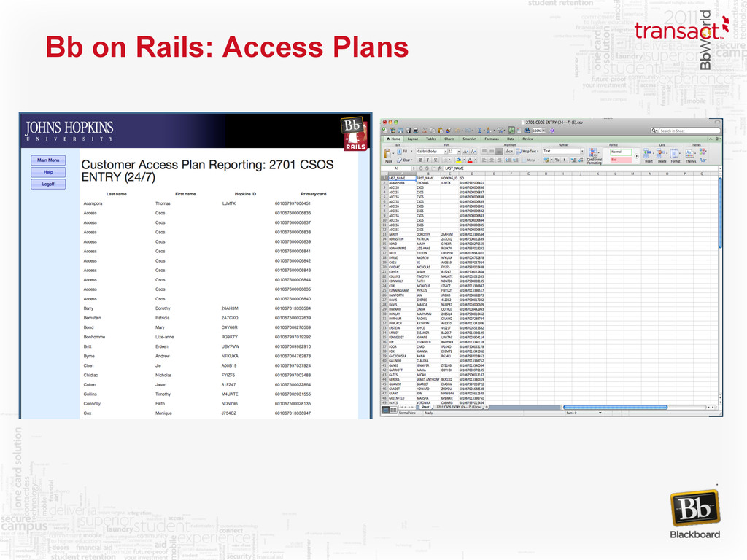This screenshot has height=560, width=747.
Task: Click the add sheet plus button
Action: click(x=487, y=407)
